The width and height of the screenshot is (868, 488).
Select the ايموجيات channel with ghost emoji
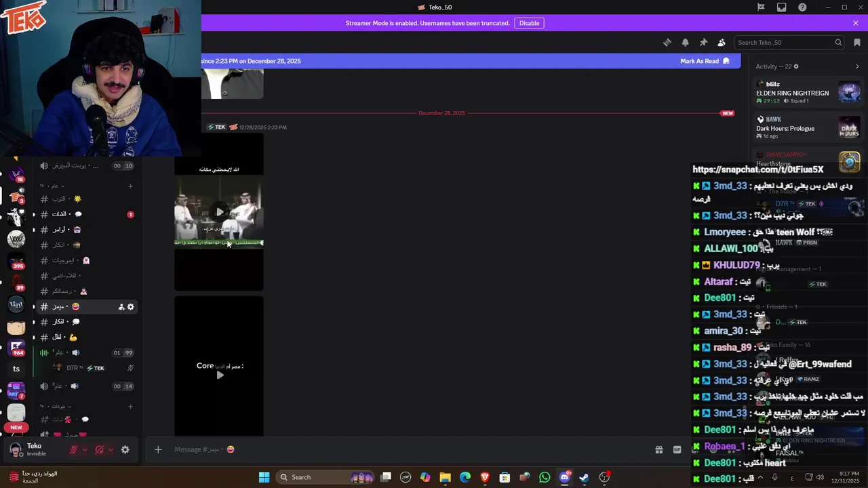88,260
